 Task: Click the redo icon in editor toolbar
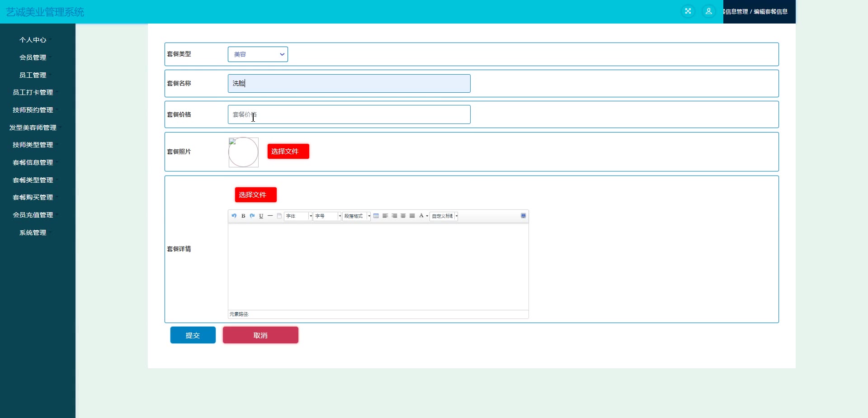[252, 216]
